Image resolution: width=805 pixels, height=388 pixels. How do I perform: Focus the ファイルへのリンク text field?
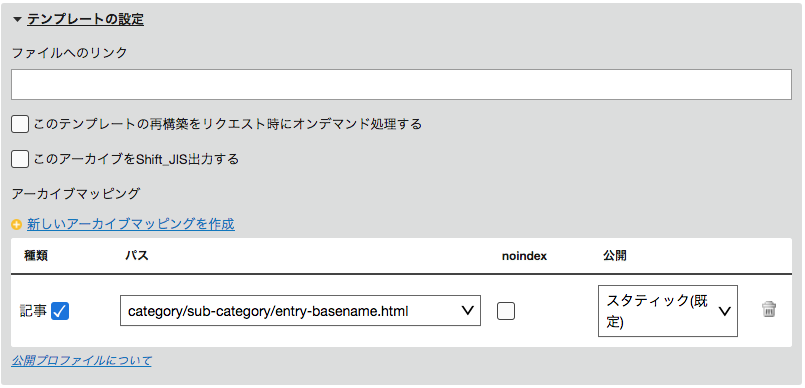pos(401,85)
